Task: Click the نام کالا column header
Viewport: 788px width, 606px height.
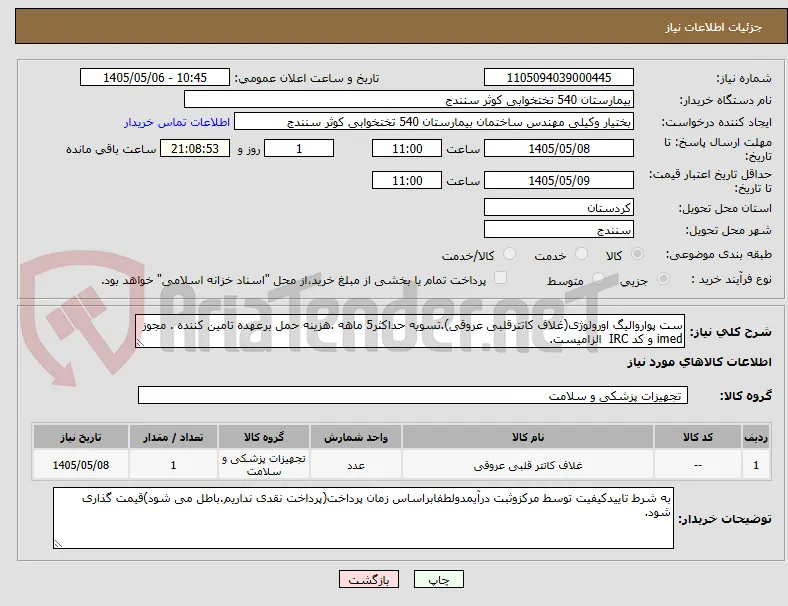Action: [x=528, y=437]
